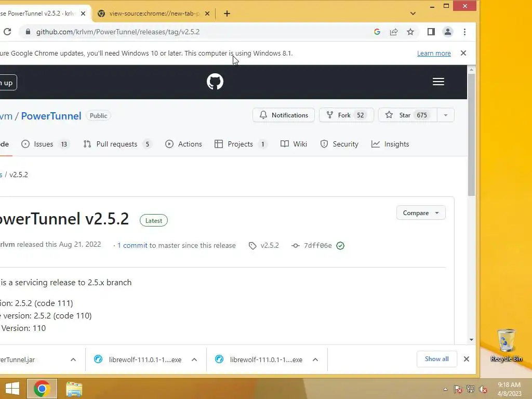Click the Chrome taskbar icon
The width and height of the screenshot is (532, 399).
click(42, 389)
